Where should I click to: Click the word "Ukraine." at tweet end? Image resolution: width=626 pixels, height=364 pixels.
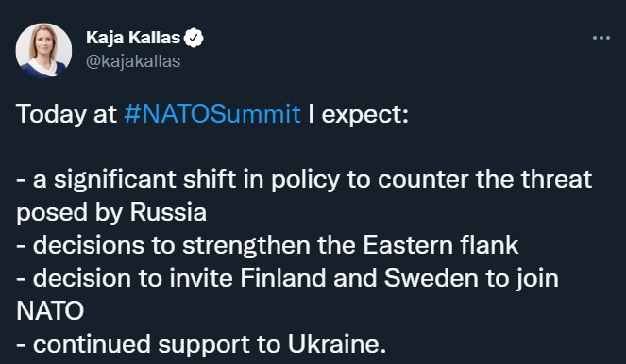(x=337, y=343)
